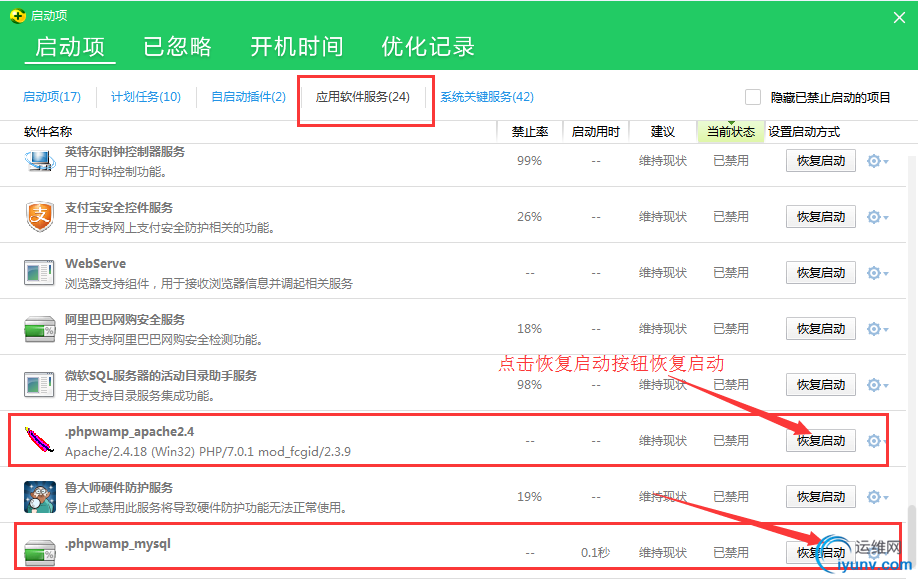Select the 微软SQL服务器的活动目录助手服务 name text
The height and width of the screenshot is (581, 918).
click(x=161, y=375)
